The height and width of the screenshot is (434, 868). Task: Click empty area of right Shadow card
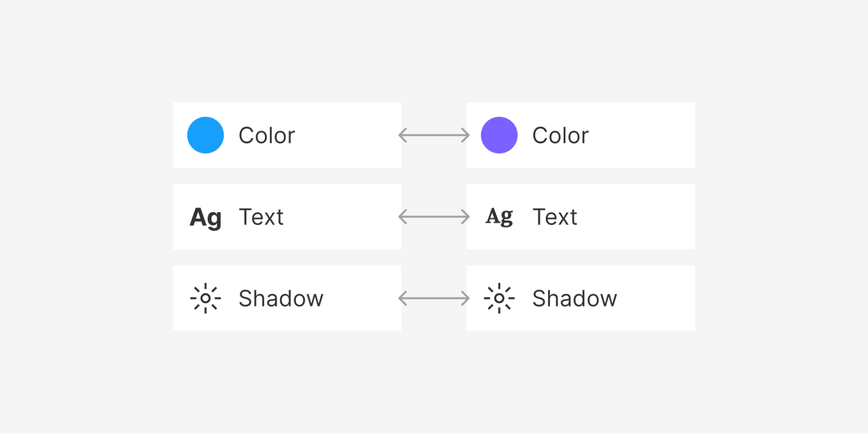click(x=656, y=298)
